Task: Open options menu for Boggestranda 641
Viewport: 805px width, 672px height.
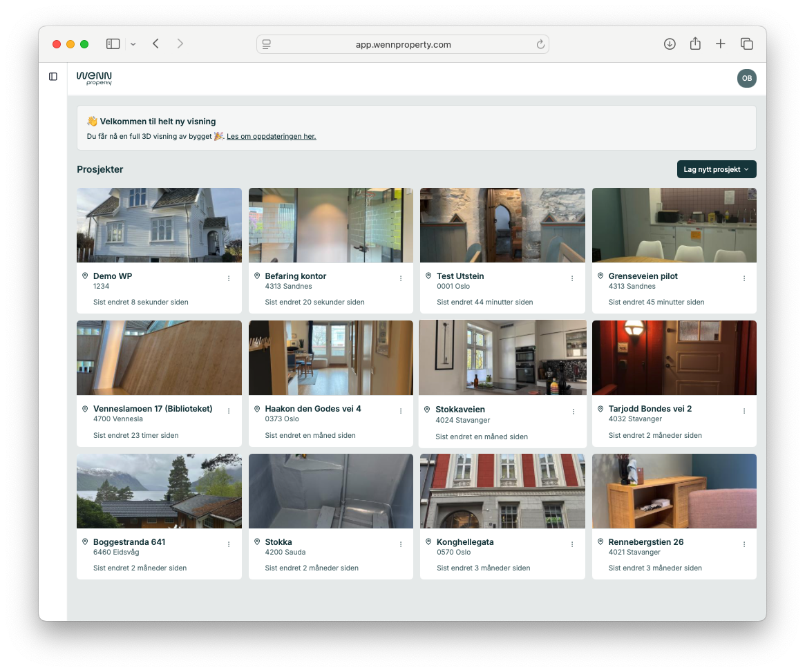Action: tap(229, 544)
